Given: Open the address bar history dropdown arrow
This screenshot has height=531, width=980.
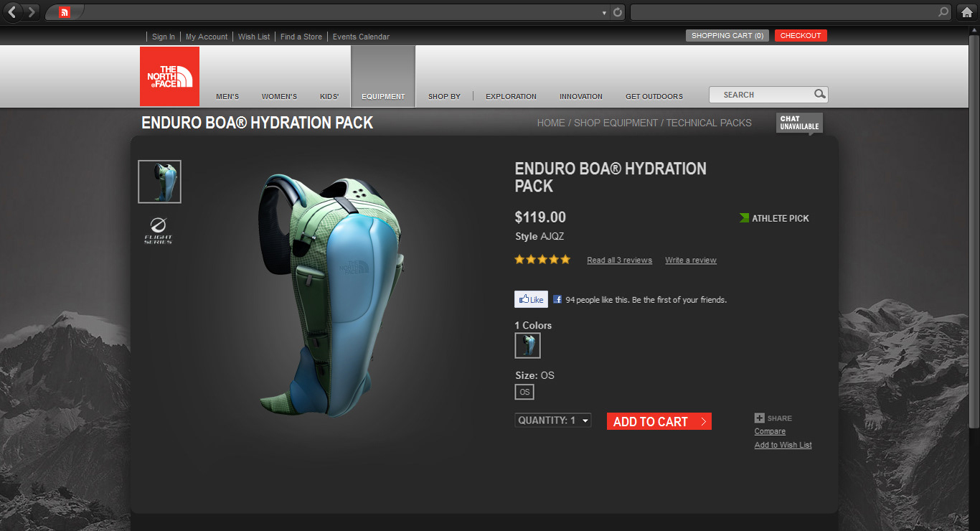Looking at the screenshot, I should click(604, 13).
